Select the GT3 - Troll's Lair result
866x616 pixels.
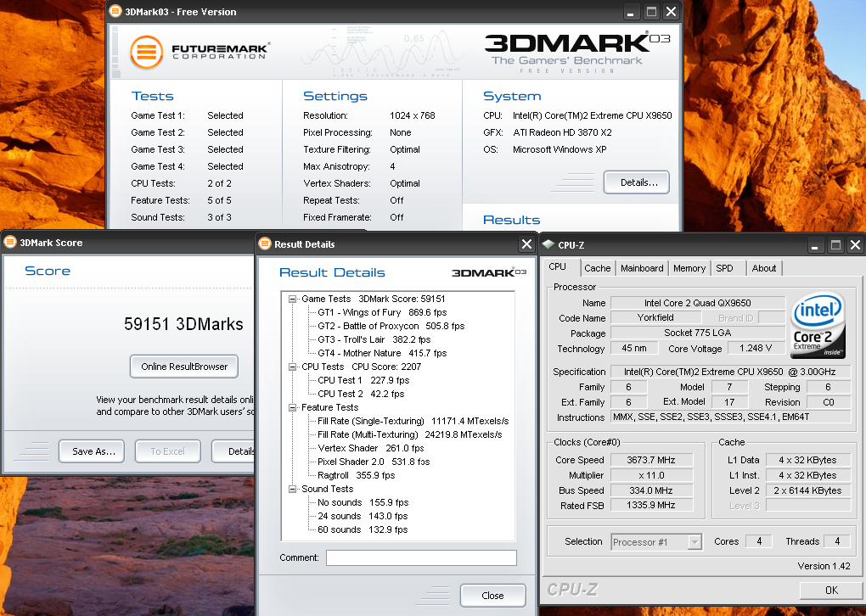point(374,339)
